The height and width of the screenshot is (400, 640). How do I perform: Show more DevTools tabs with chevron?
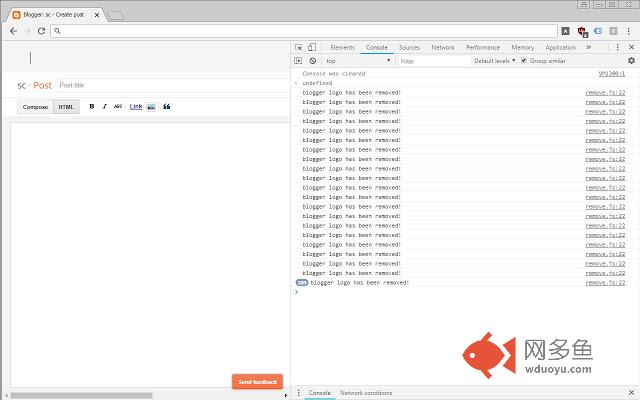point(589,47)
